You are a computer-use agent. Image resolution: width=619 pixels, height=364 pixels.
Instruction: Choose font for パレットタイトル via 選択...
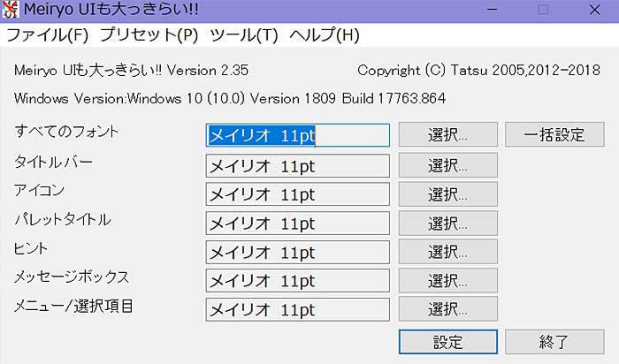click(x=448, y=224)
